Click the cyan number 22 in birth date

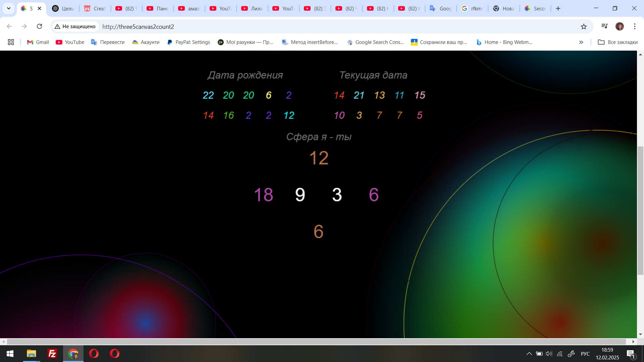(208, 95)
